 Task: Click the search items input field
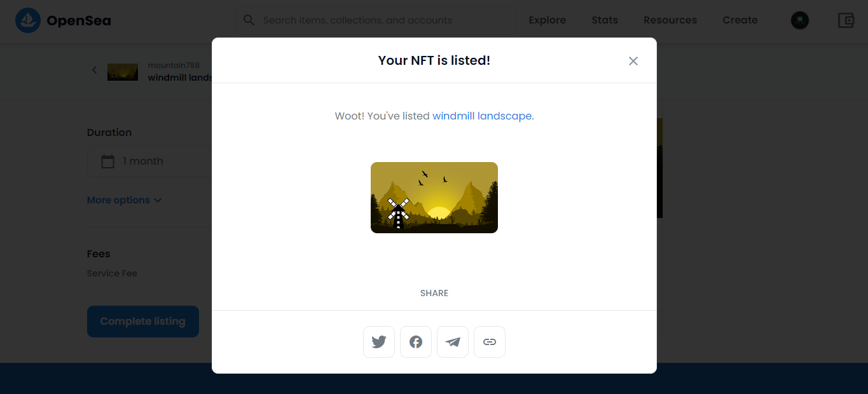[375, 20]
